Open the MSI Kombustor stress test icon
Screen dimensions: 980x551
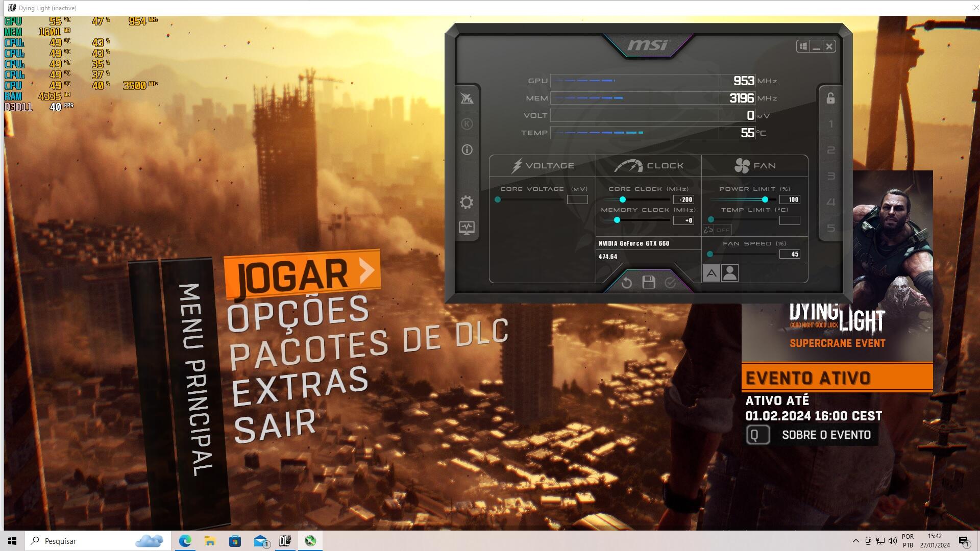click(x=467, y=124)
